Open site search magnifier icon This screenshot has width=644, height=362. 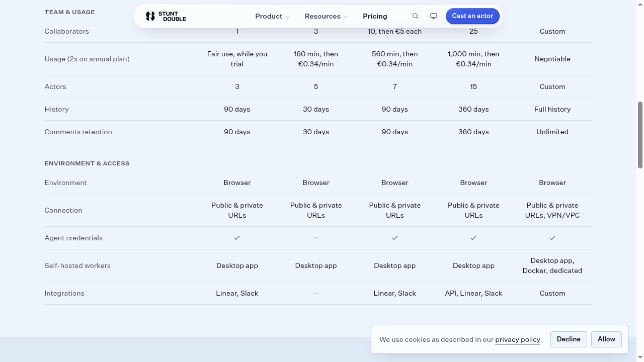tap(416, 16)
